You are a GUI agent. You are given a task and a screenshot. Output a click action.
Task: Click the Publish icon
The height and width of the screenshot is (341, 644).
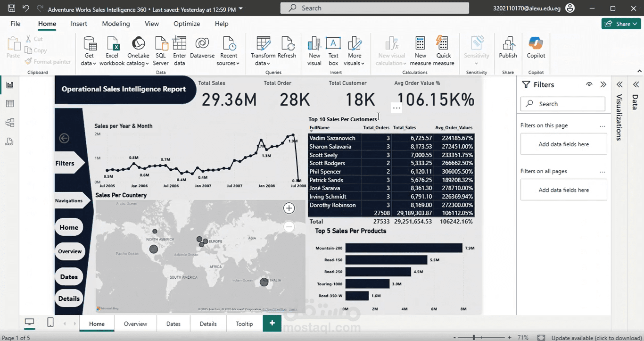(x=508, y=47)
